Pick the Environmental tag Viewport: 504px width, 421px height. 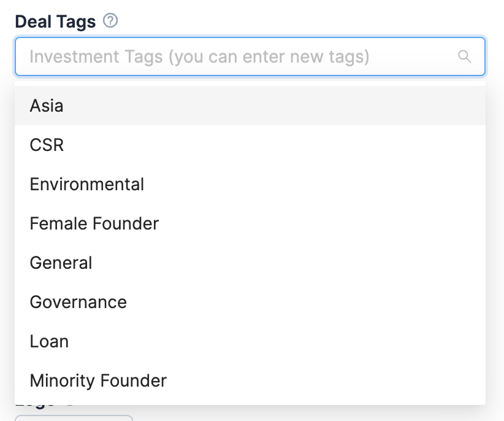pyautogui.click(x=86, y=185)
